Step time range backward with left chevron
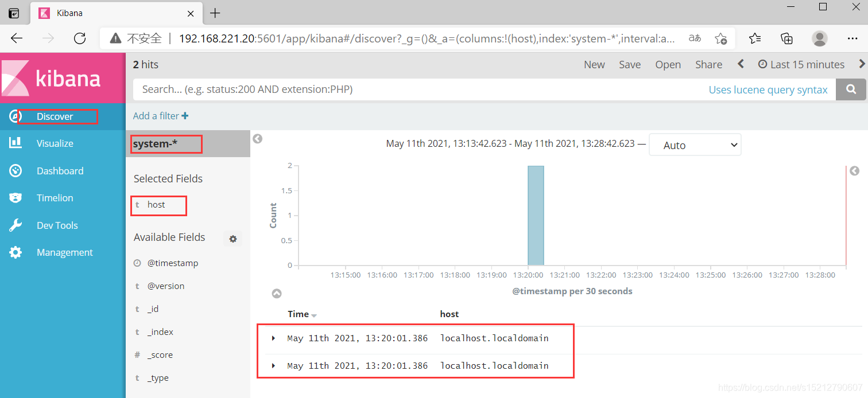 [741, 64]
